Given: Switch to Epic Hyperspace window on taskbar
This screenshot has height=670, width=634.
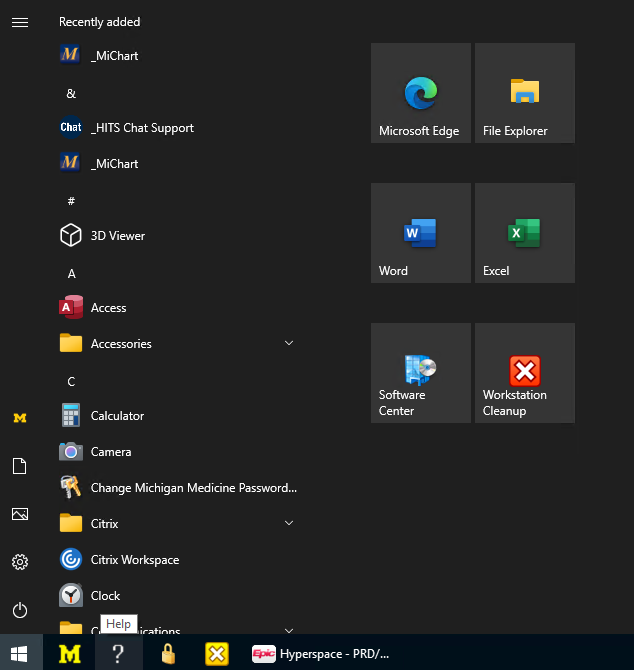Looking at the screenshot, I should point(321,653).
